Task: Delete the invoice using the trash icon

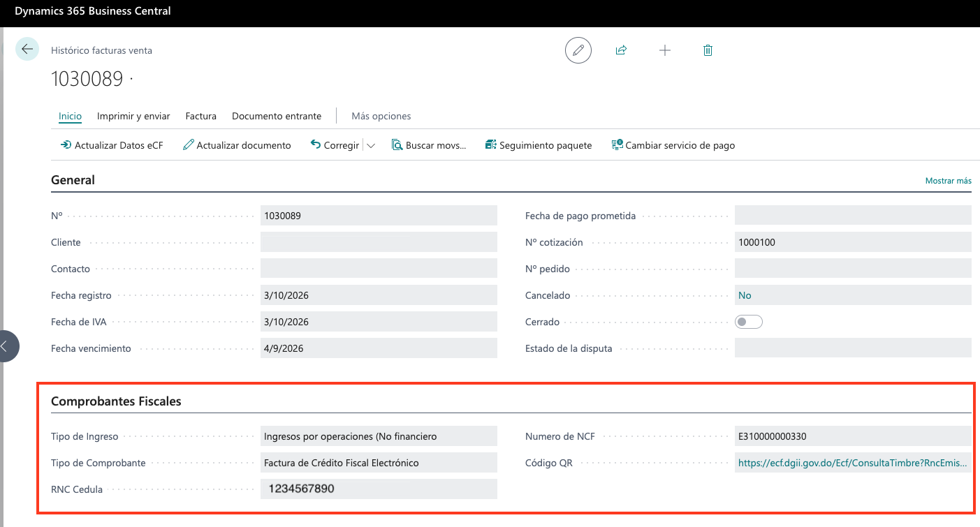Action: click(x=708, y=50)
